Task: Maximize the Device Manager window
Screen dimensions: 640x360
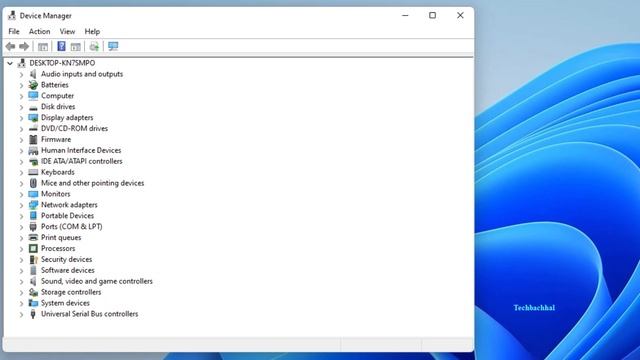Action: 432,16
